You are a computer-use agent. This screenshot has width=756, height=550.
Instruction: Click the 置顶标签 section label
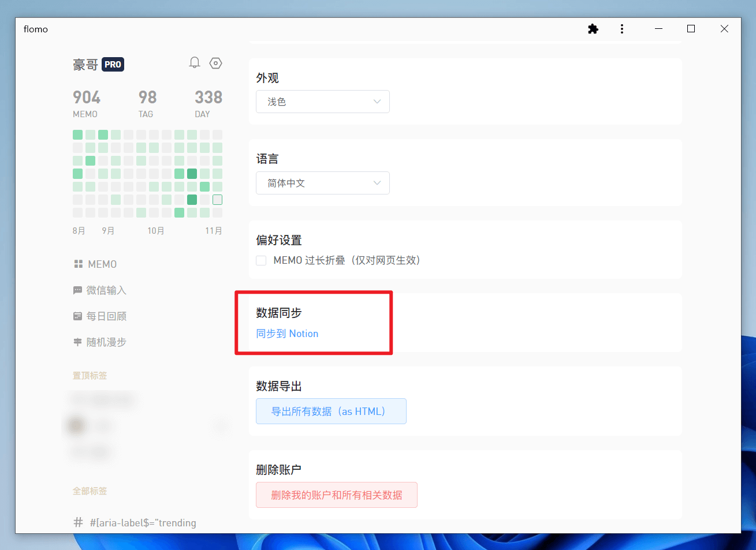pyautogui.click(x=90, y=376)
